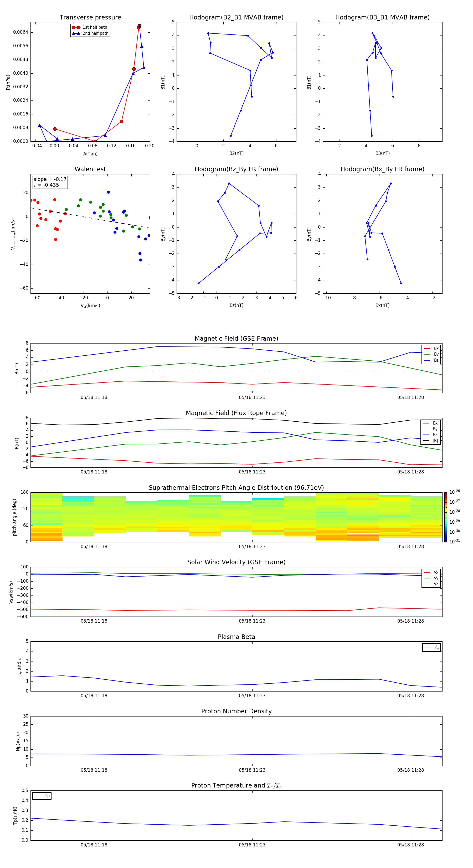Click the pitch angle colorbar scale
This screenshot has width=473, height=868.
click(446, 517)
